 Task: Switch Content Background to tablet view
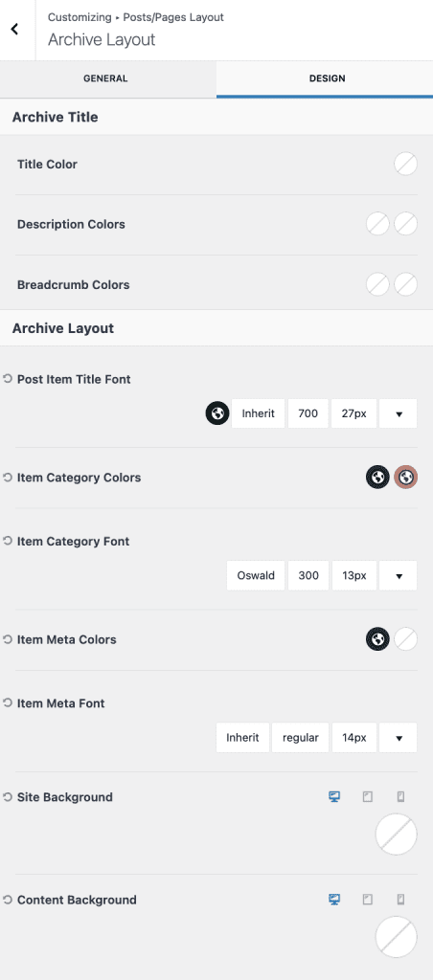click(x=367, y=900)
